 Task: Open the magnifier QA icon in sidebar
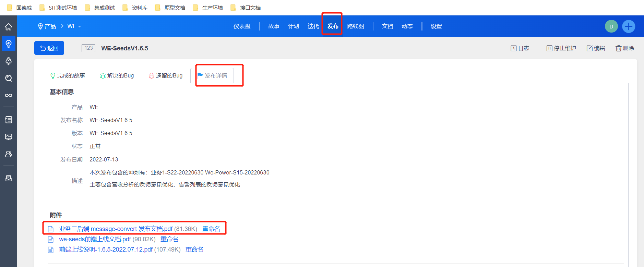pyautogui.click(x=9, y=78)
